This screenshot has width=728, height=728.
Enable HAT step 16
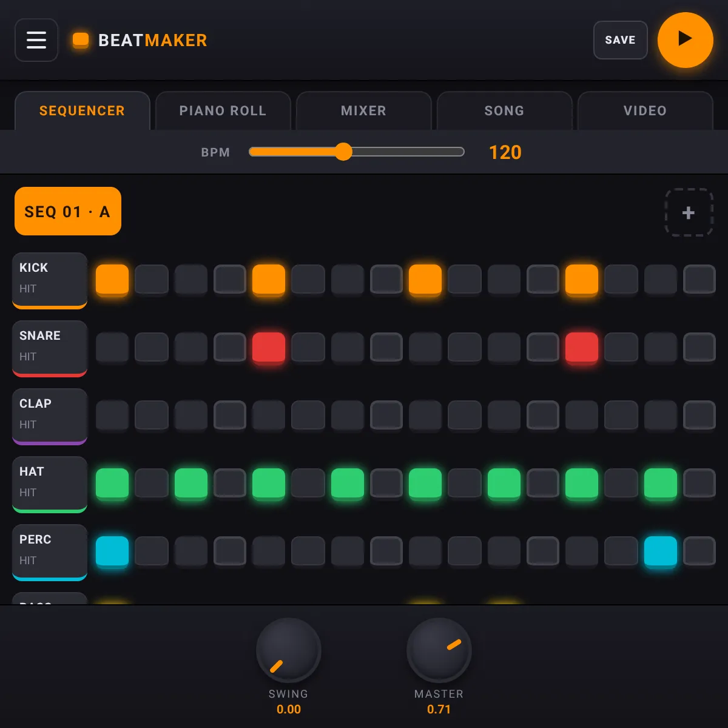(699, 483)
